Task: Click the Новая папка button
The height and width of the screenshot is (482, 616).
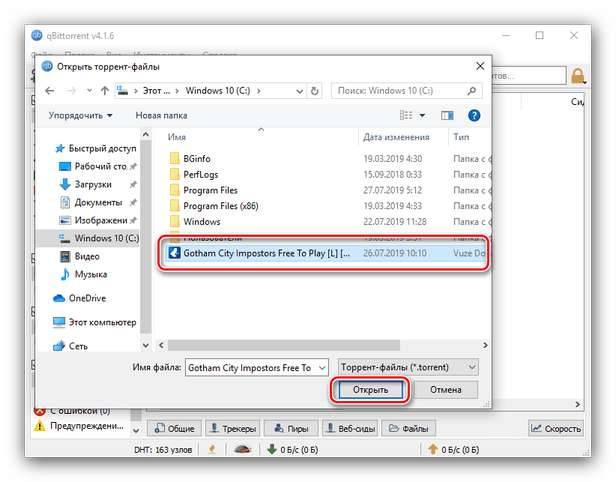Action: tap(161, 115)
